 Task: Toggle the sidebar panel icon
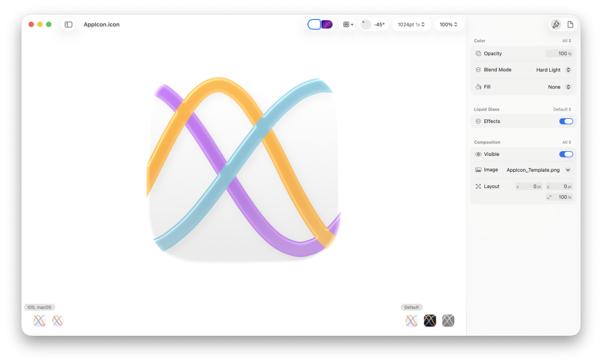click(68, 25)
